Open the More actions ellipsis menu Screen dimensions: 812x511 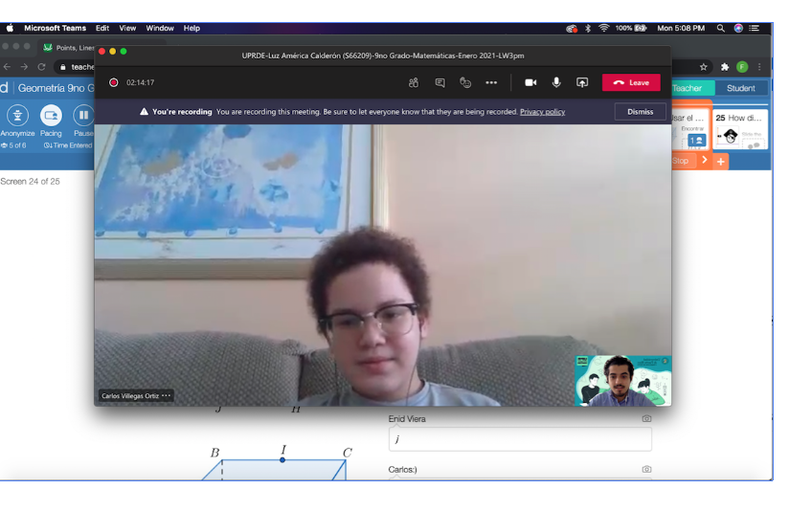click(x=491, y=83)
